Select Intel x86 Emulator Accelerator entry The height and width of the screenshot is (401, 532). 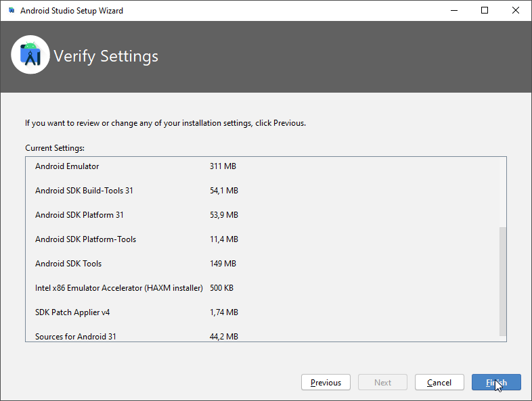click(118, 288)
